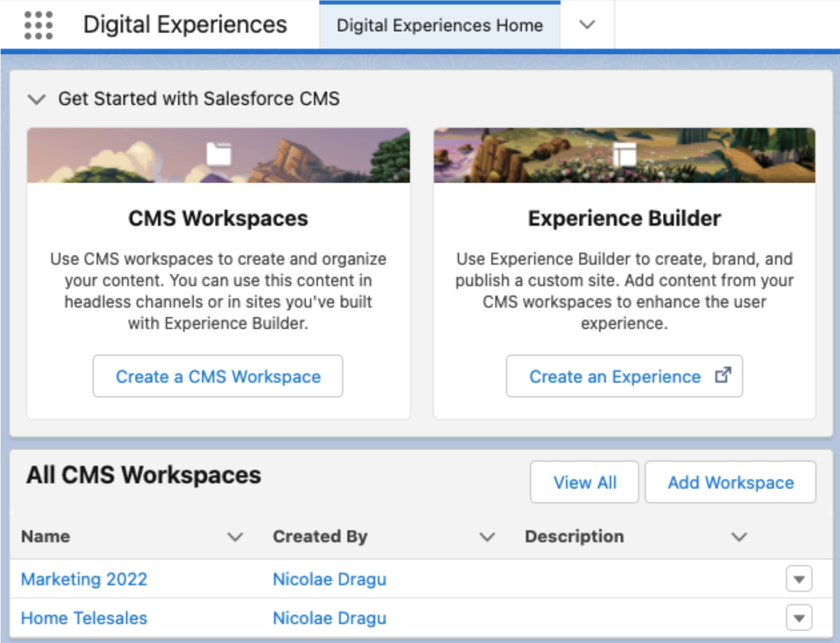
Task: Open the Marketing 2022 workspace
Action: pyautogui.click(x=84, y=579)
